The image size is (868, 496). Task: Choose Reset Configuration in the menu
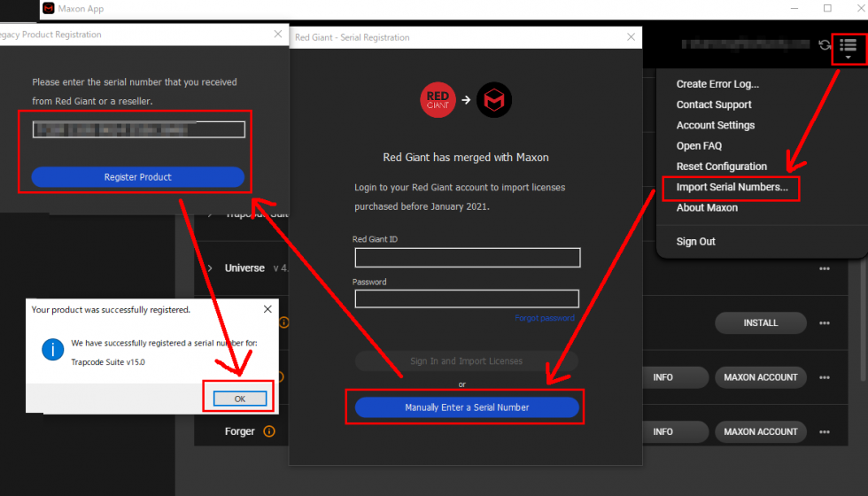tap(721, 167)
